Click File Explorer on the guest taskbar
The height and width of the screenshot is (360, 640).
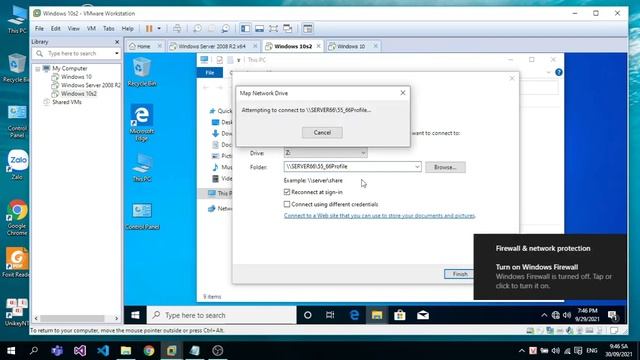click(x=377, y=315)
